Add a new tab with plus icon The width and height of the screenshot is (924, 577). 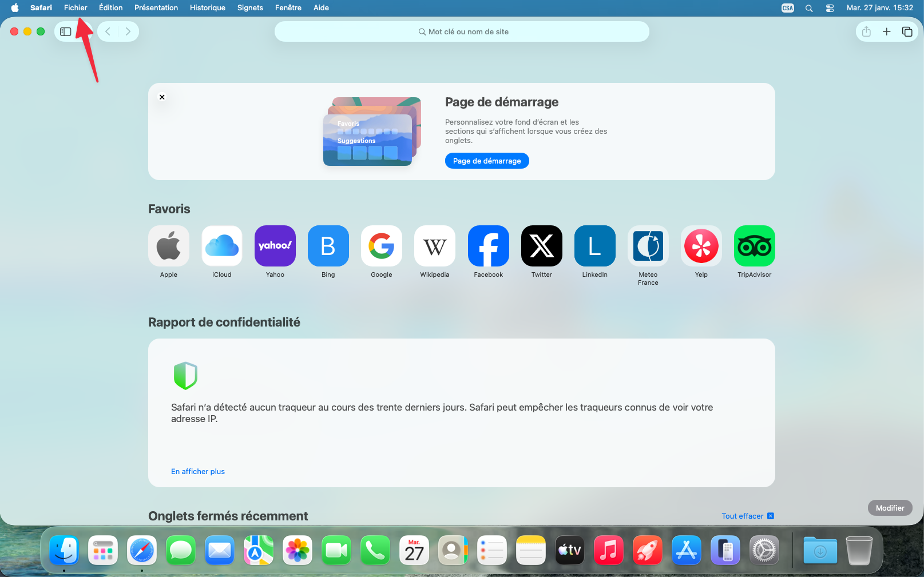point(886,31)
